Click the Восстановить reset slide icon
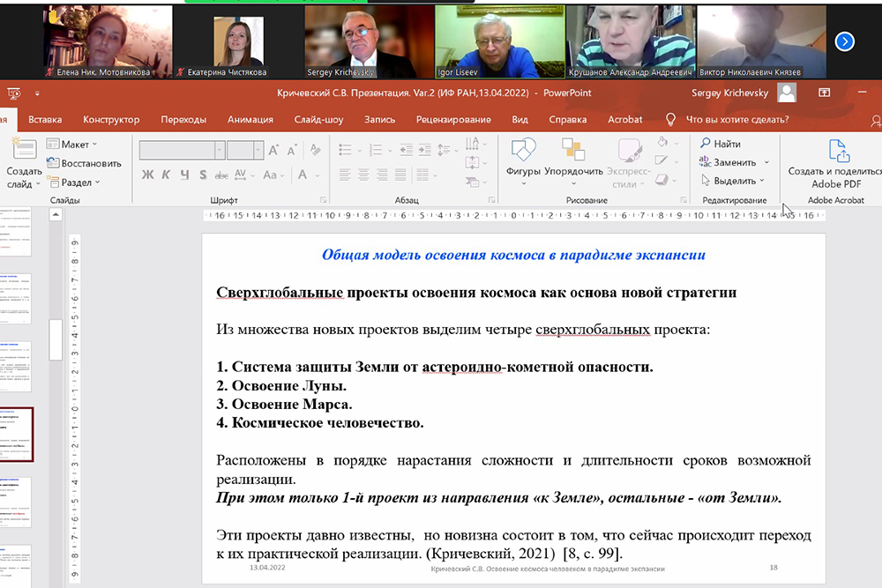 tap(52, 163)
